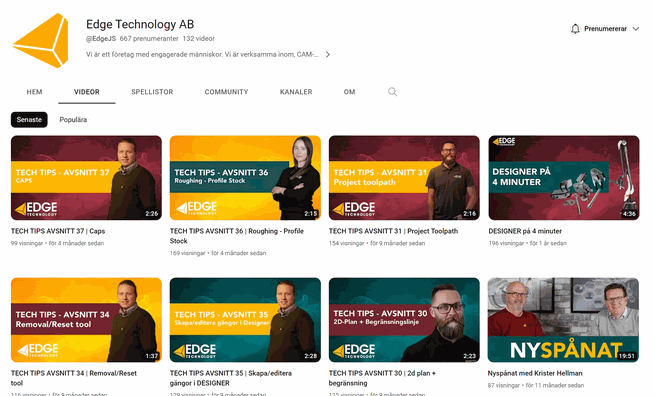
Task: Click the '132 videor' count
Action: (198, 38)
